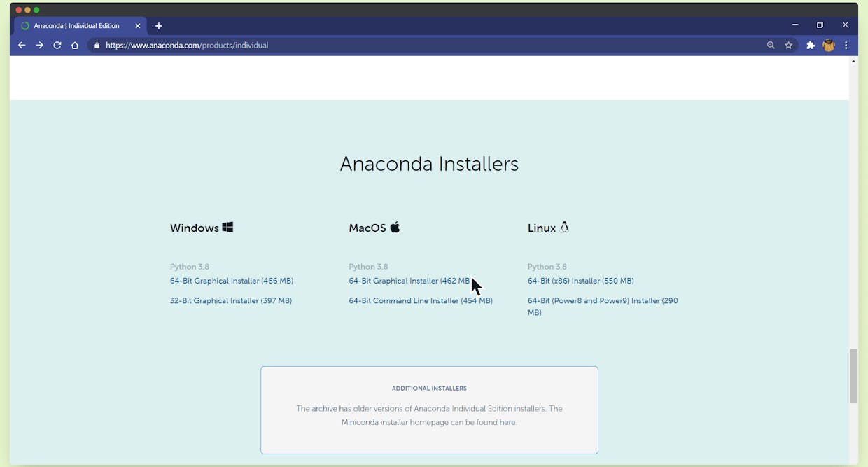
Task: Open the browser three-dot menu
Action: [x=846, y=46]
